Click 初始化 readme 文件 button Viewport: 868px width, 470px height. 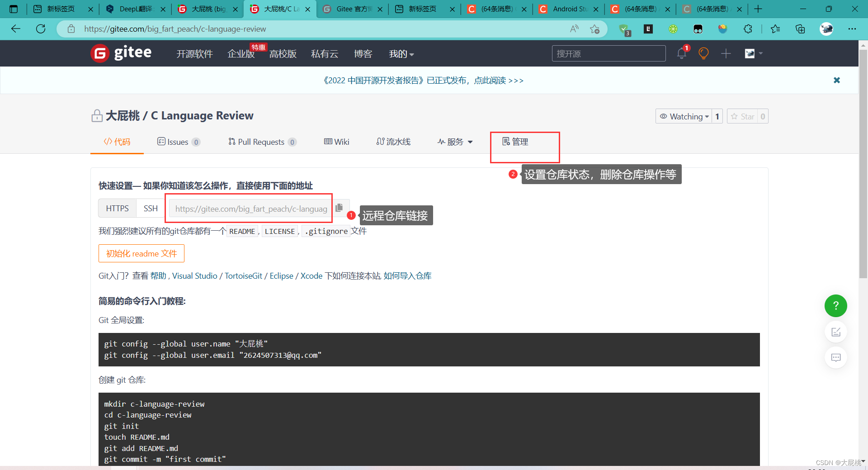[142, 253]
